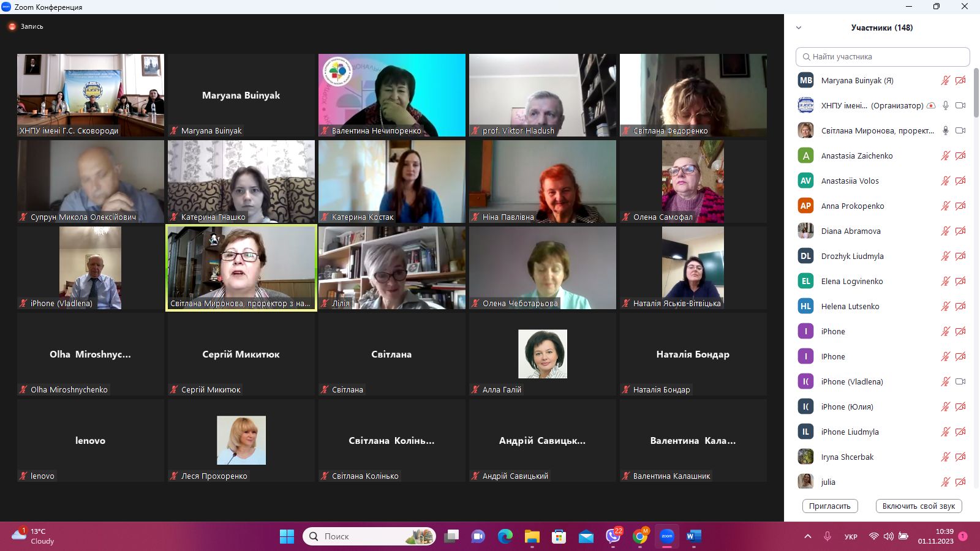Click muted microphone icon for Anastasia Zaichenko
This screenshot has height=551, width=980.
pos(946,156)
